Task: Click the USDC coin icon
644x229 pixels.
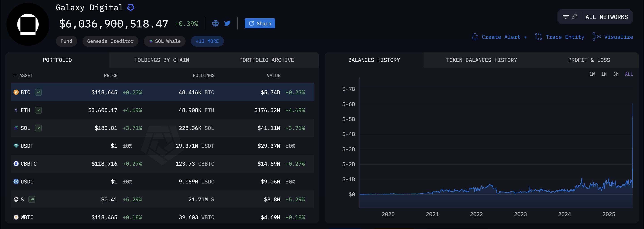Action: pos(16,181)
